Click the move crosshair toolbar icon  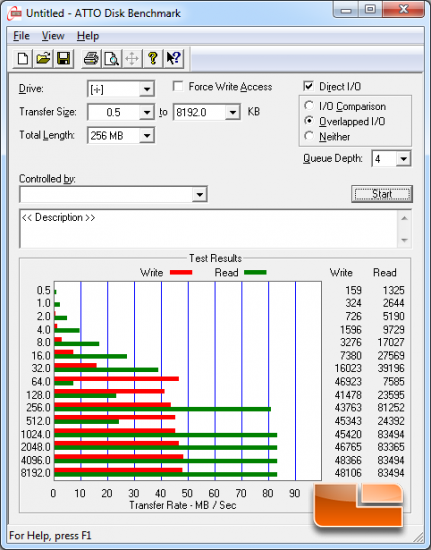pos(132,58)
